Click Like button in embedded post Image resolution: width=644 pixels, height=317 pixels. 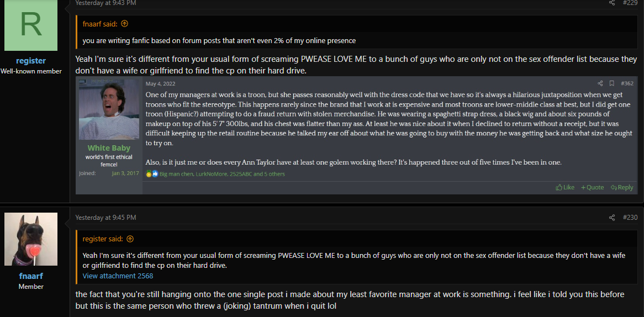coord(564,187)
